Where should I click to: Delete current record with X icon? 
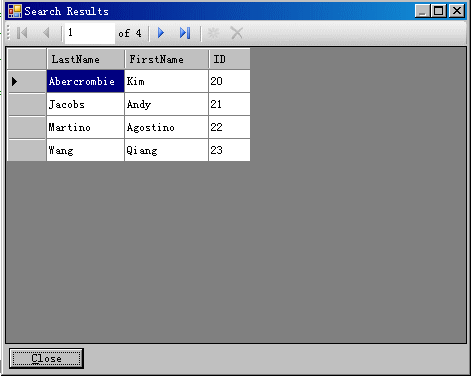(237, 33)
